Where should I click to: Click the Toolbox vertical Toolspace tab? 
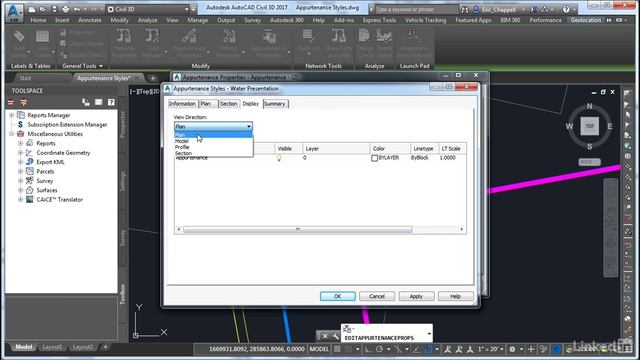point(122,294)
